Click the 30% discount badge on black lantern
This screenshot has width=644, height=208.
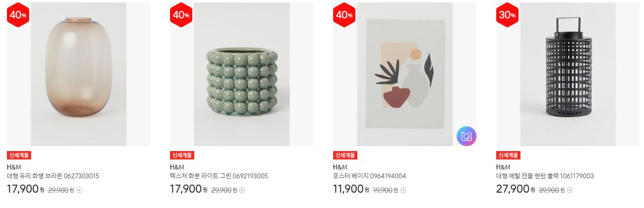coord(507,15)
